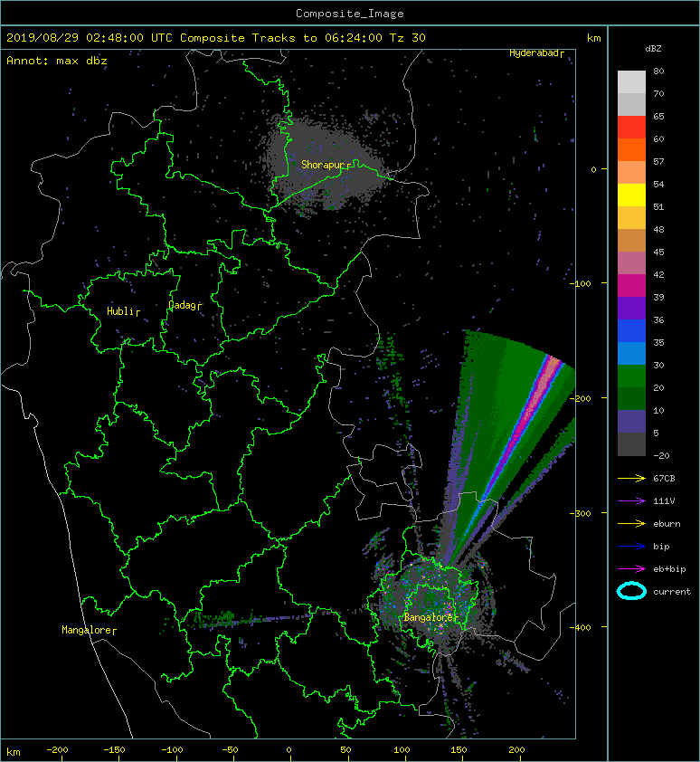
Task: Select the light blue 30–35 dBZ swatch
Action: click(x=631, y=353)
